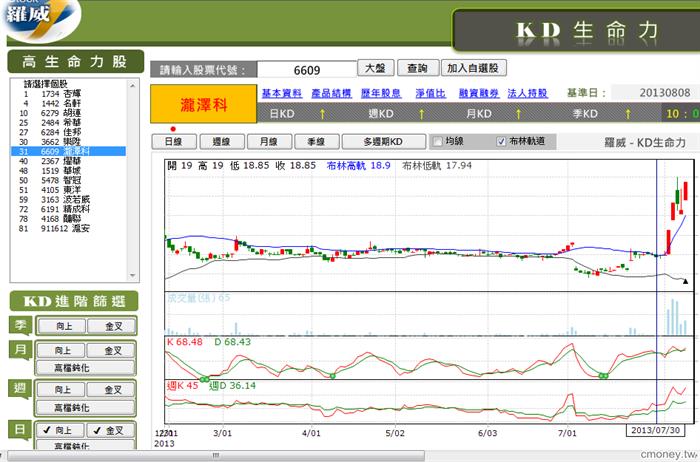The width and height of the screenshot is (700, 462).
Task: Open 融資融券 link
Action: pyautogui.click(x=479, y=93)
